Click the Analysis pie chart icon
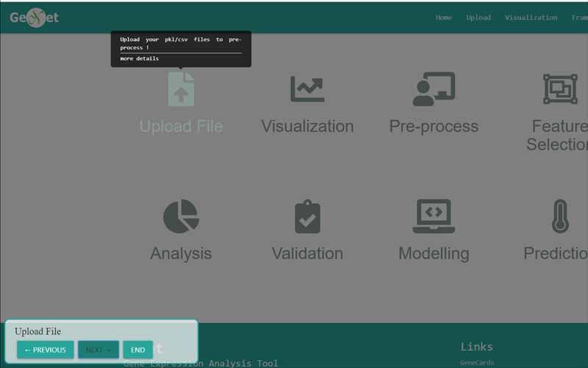This screenshot has width=588, height=368. click(x=181, y=216)
